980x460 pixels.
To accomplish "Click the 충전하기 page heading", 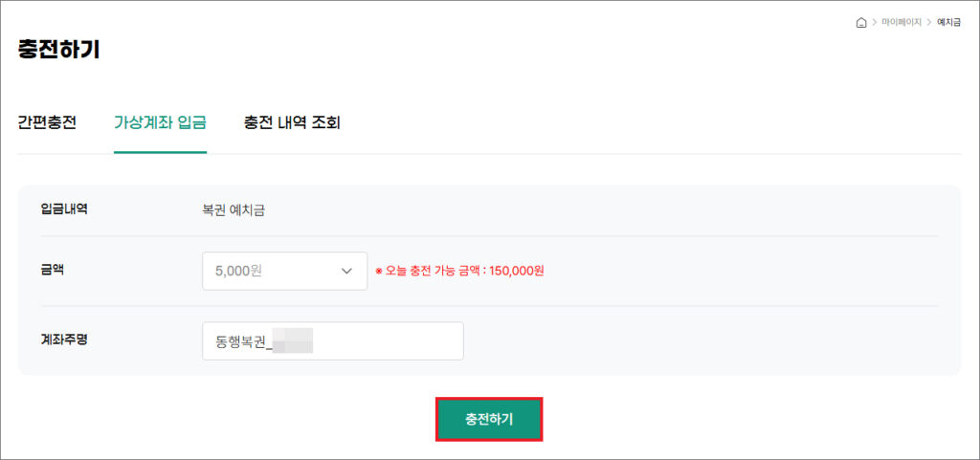I will (x=59, y=50).
